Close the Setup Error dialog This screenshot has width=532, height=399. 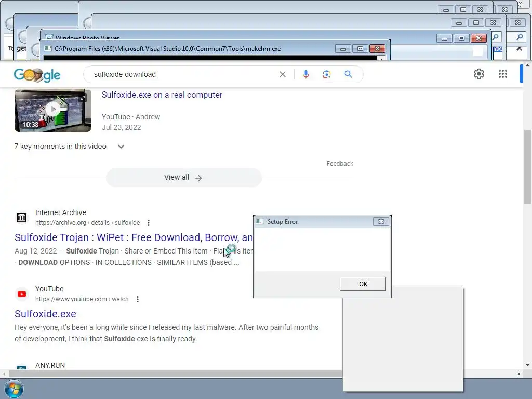click(381, 221)
